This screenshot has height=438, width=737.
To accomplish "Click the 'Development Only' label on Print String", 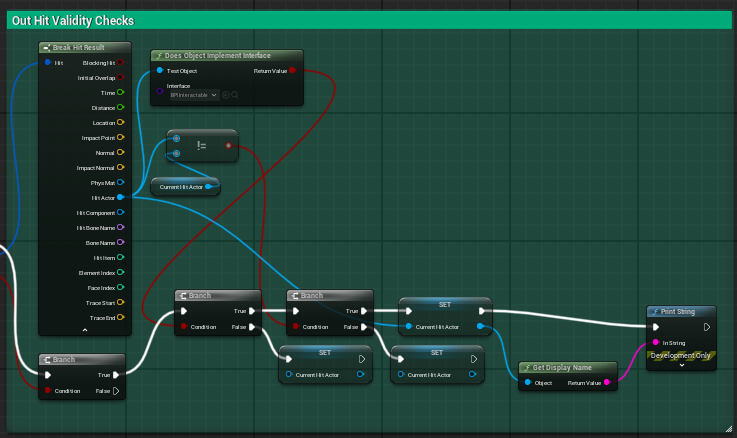I will pos(680,355).
